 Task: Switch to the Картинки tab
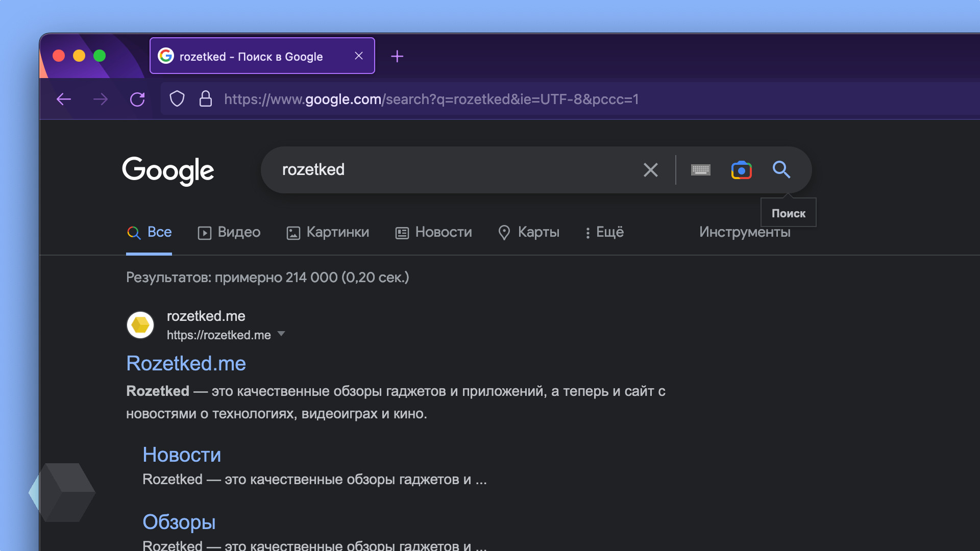point(328,232)
